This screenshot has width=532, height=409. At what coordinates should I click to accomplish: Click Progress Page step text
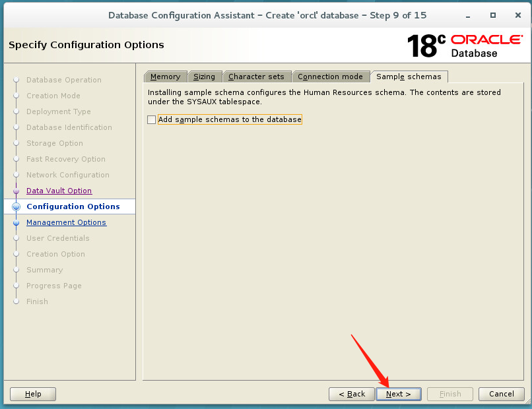54,286
